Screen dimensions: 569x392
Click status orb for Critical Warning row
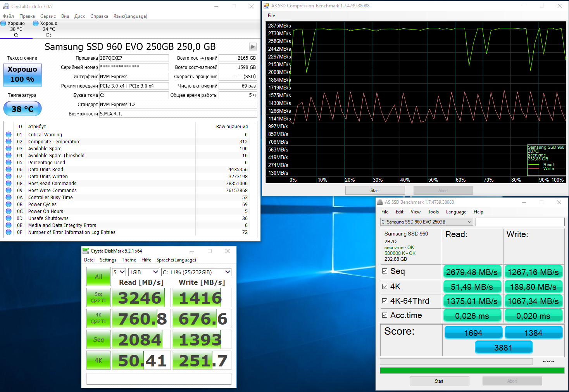pyautogui.click(x=9, y=134)
